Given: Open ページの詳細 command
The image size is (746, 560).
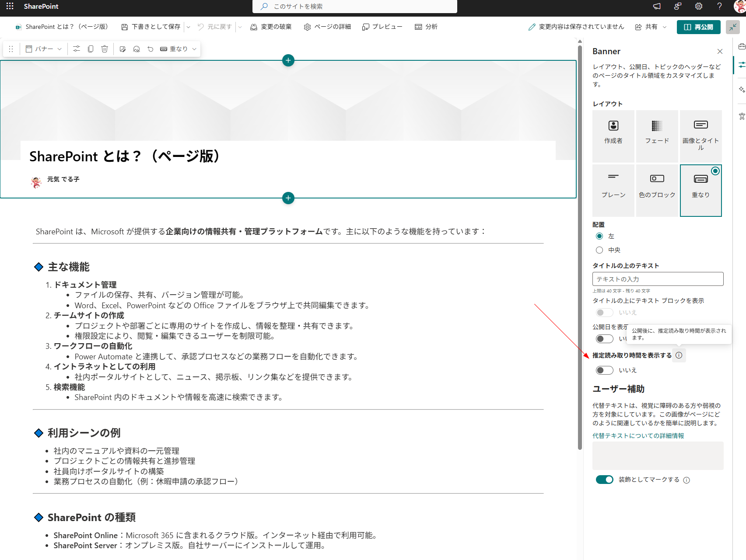Looking at the screenshot, I should (x=327, y=27).
